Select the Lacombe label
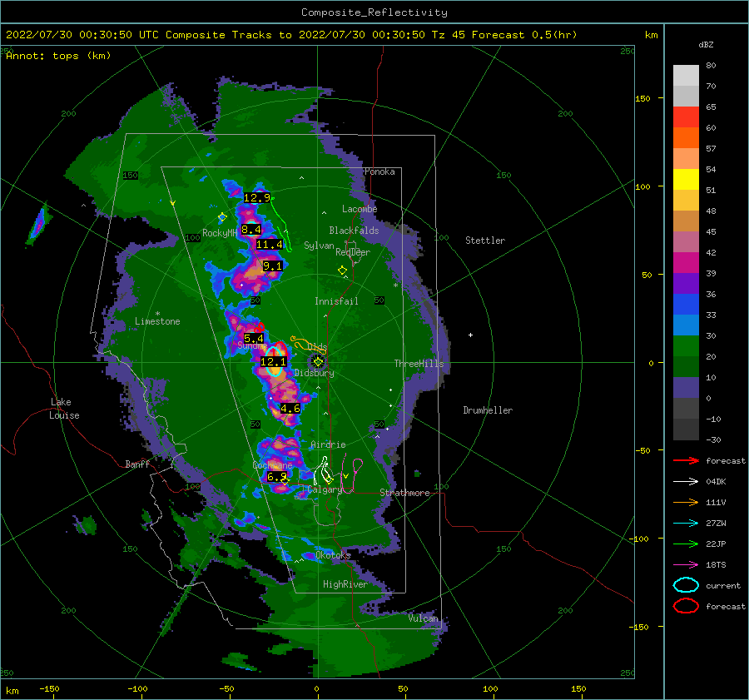Image resolution: width=749 pixels, height=700 pixels. pyautogui.click(x=360, y=209)
